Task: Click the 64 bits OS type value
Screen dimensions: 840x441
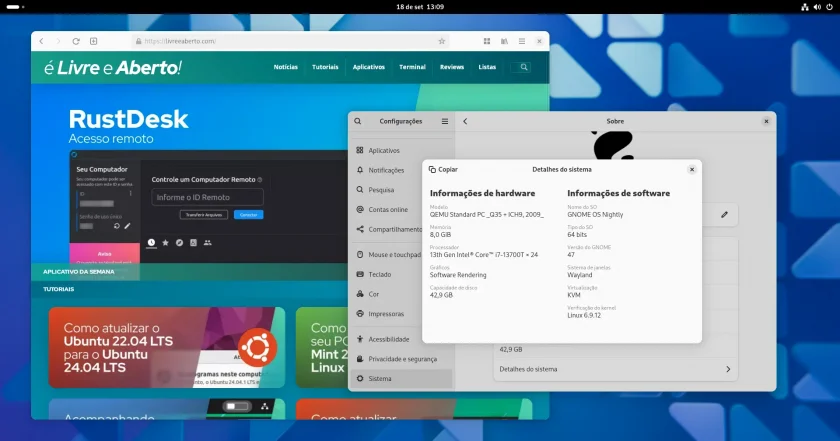Action: tap(577, 235)
